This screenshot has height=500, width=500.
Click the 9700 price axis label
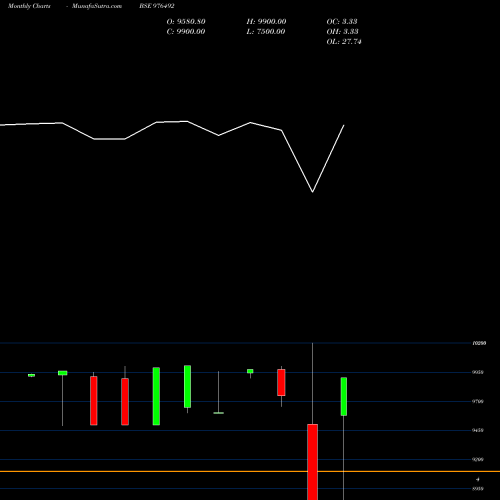(478, 401)
